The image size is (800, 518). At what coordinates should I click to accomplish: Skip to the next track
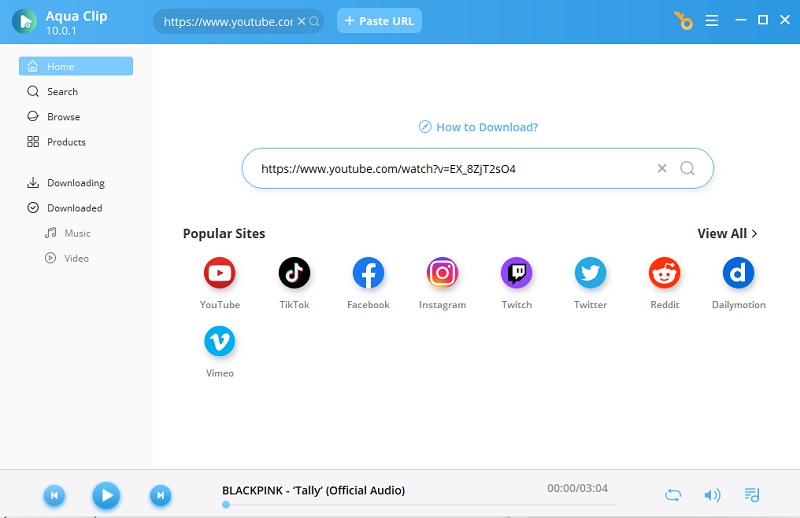pos(160,495)
